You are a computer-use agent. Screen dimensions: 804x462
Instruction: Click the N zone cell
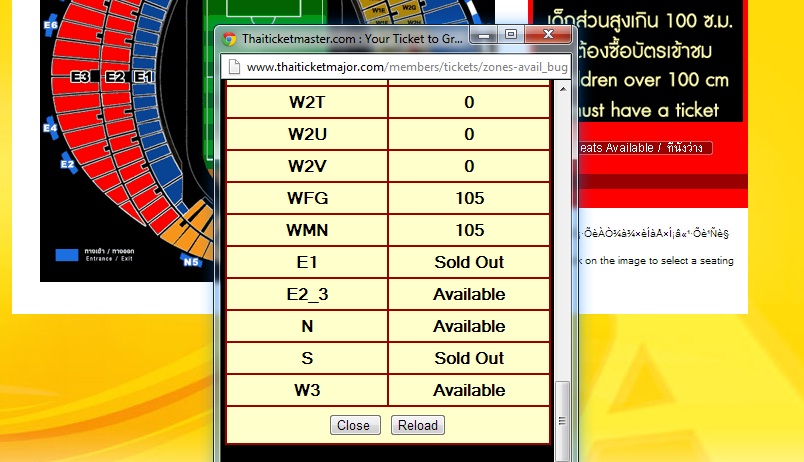(x=307, y=326)
